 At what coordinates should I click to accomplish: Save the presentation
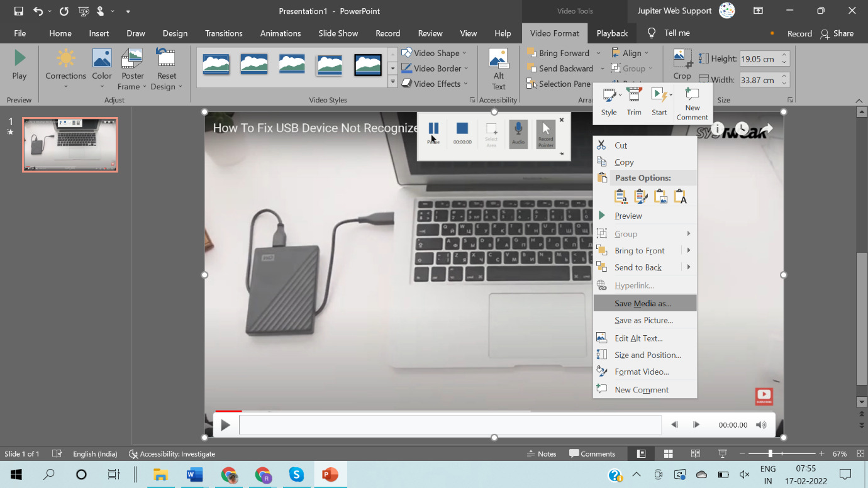[x=18, y=11]
